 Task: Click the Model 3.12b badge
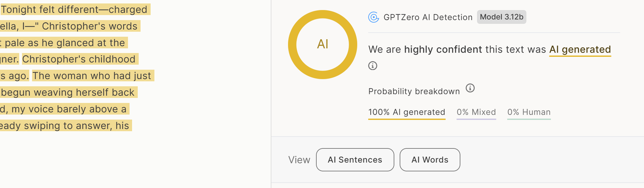501,17
